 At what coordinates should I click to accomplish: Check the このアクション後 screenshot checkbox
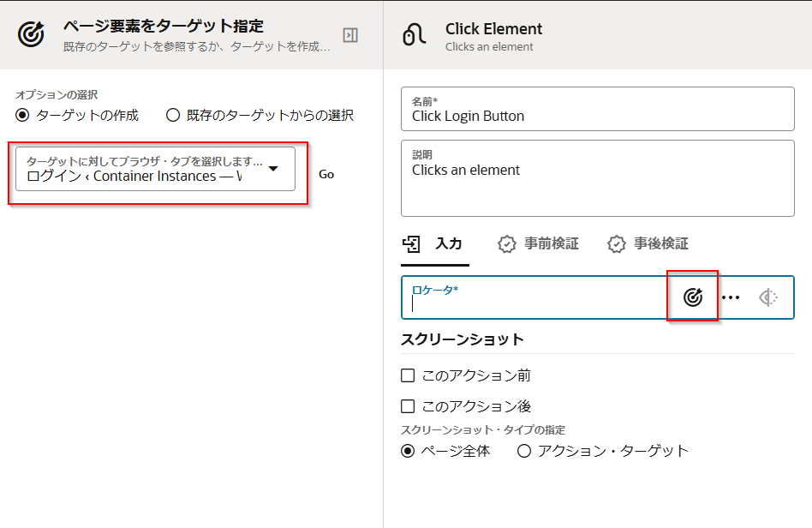point(408,406)
